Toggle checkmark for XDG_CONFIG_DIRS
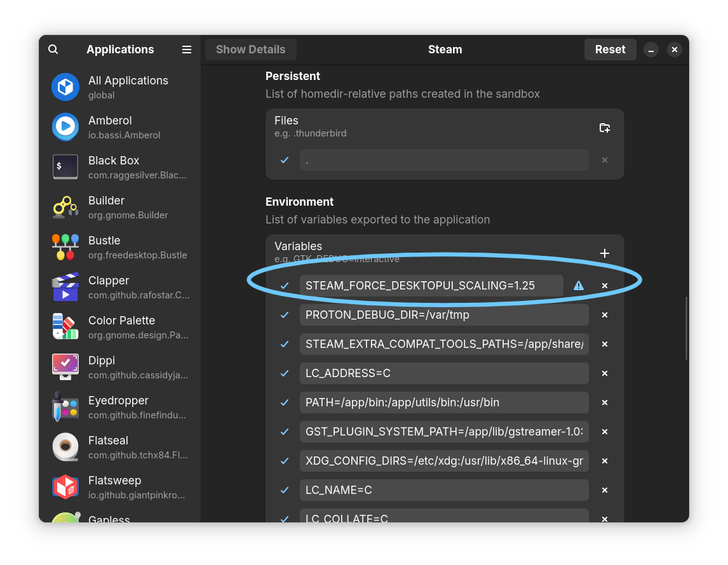Image resolution: width=728 pixels, height=565 pixels. pyautogui.click(x=285, y=461)
